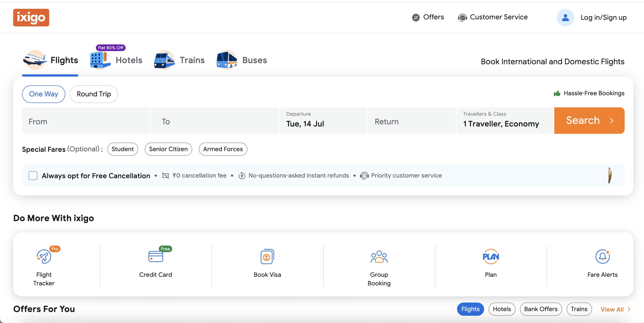Click the hotel building icon

pos(100,60)
